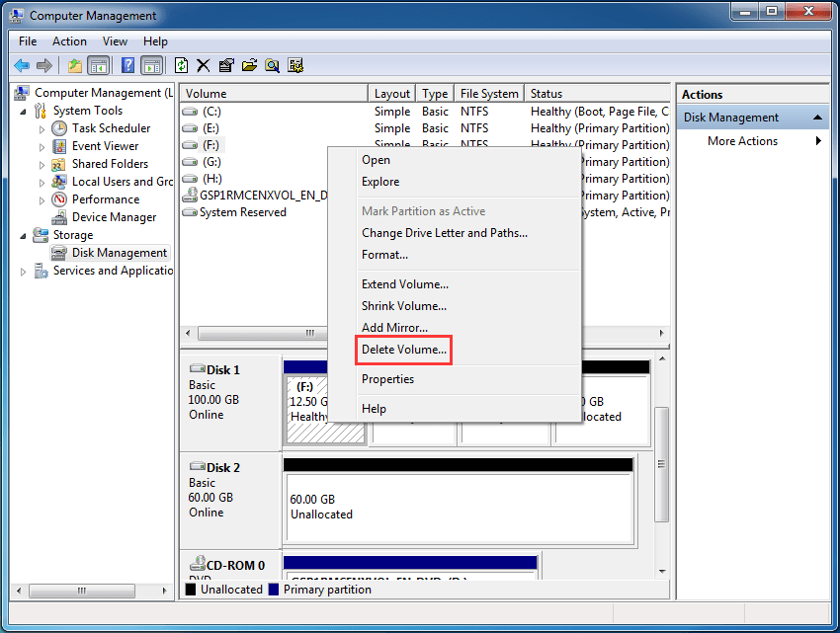Sort by the Layout column header

coord(392,94)
